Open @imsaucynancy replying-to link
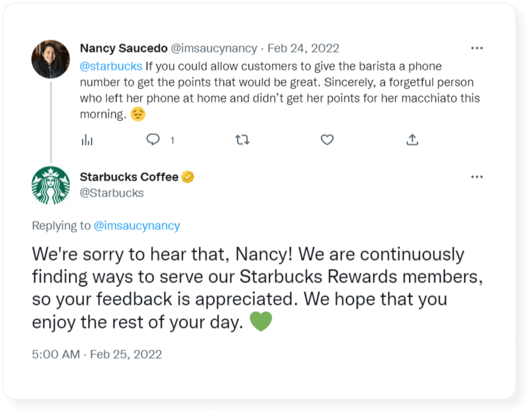Screen dimensions: 532x415 point(136,225)
